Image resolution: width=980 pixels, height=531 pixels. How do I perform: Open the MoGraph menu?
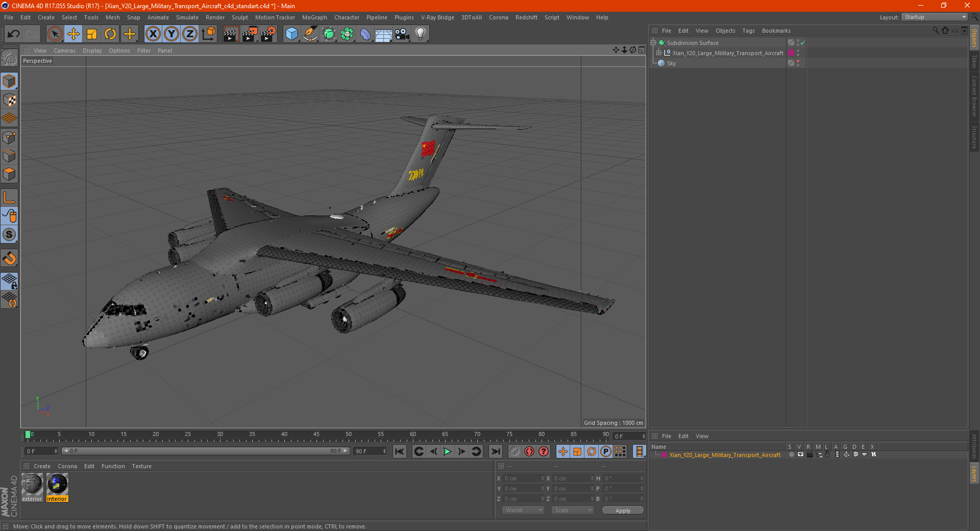(314, 17)
